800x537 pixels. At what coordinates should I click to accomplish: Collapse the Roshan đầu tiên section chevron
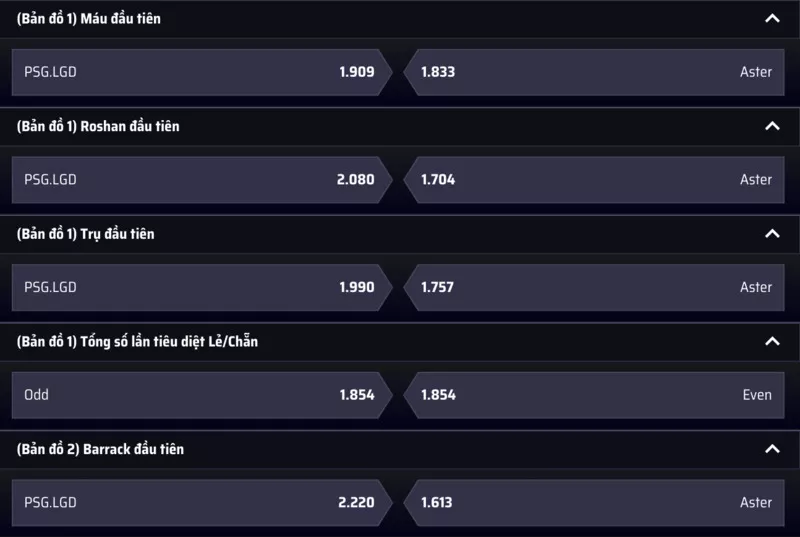[771, 126]
